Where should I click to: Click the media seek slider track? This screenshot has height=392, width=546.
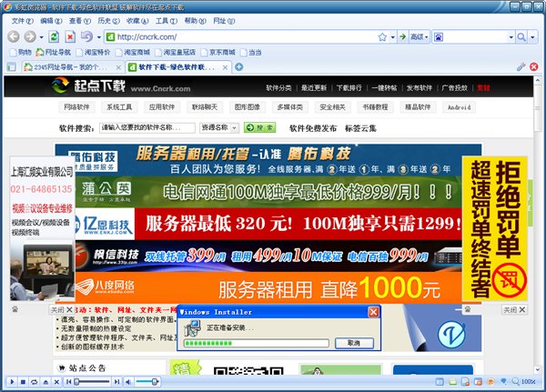(x=93, y=382)
